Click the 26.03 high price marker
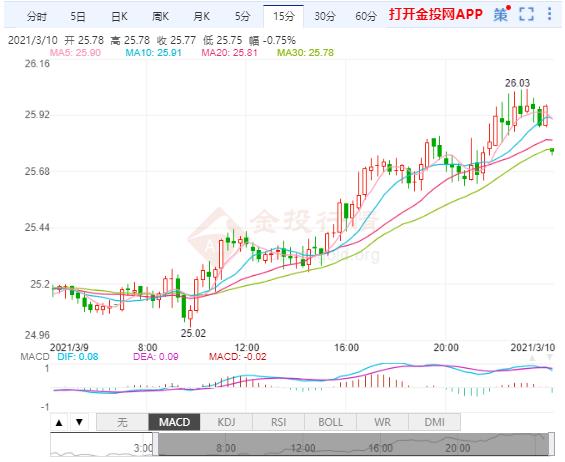This screenshot has width=565, height=462. pyautogui.click(x=517, y=83)
